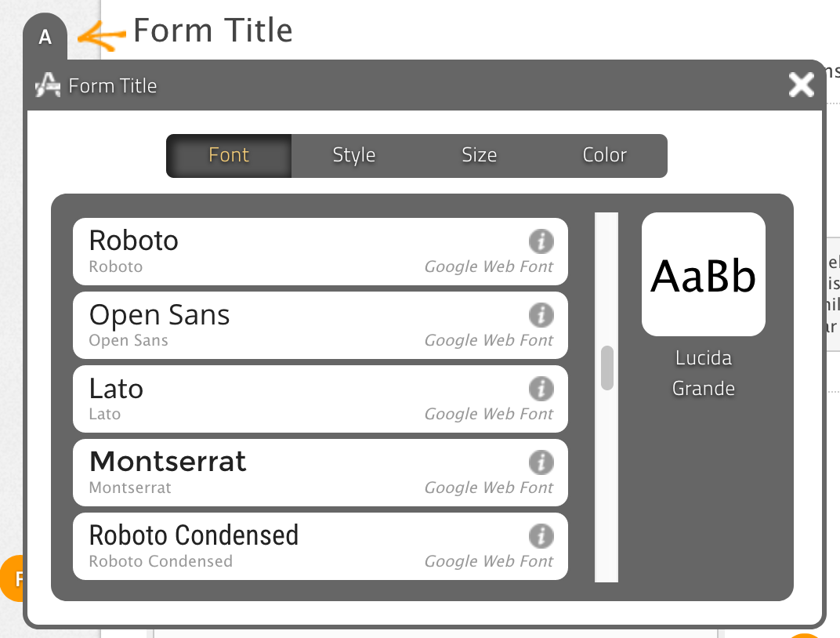Click the info icon for Lato font
840x638 pixels.
point(541,388)
